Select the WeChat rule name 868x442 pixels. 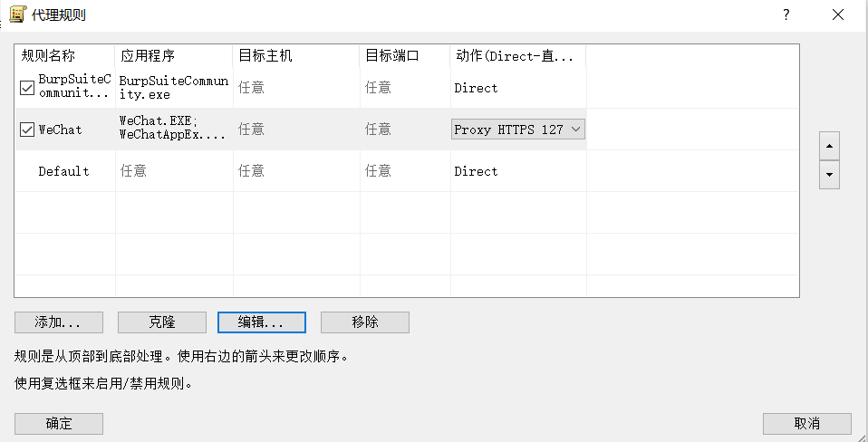tap(60, 130)
